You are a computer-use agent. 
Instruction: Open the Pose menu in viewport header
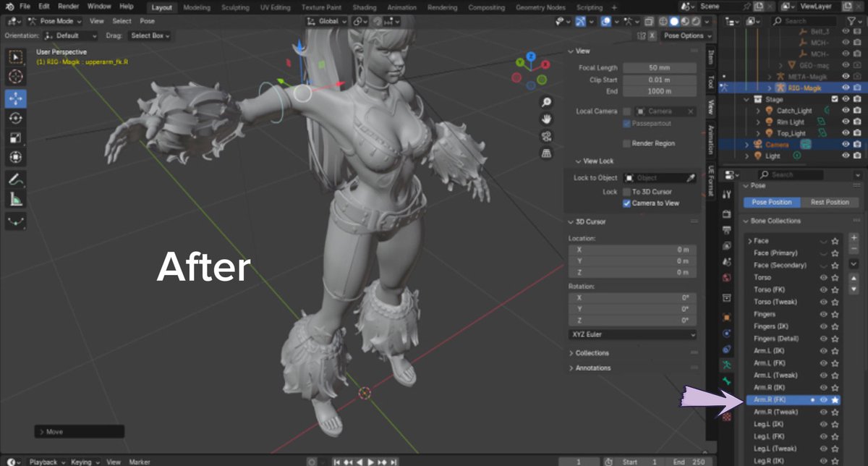pyautogui.click(x=147, y=22)
